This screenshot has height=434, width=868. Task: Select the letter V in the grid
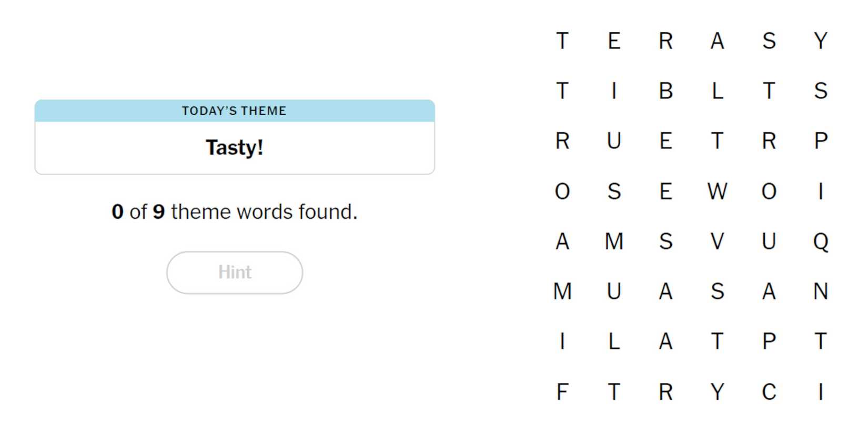point(717,241)
